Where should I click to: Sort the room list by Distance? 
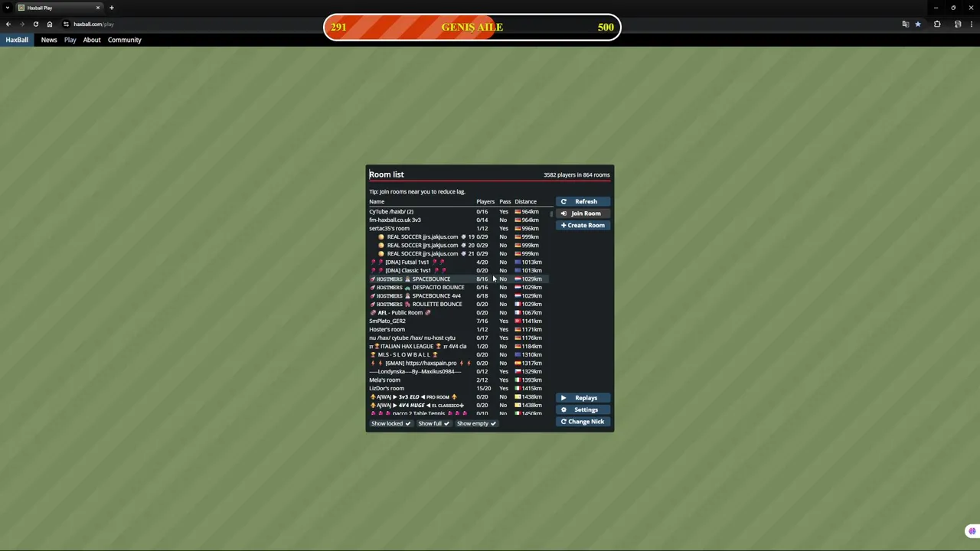[x=525, y=201]
